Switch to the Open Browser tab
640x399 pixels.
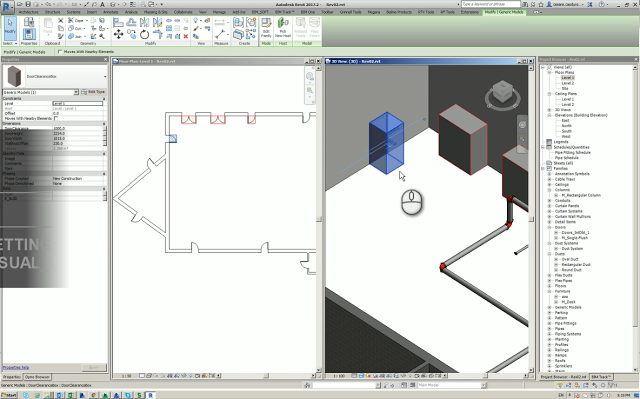click(x=37, y=377)
